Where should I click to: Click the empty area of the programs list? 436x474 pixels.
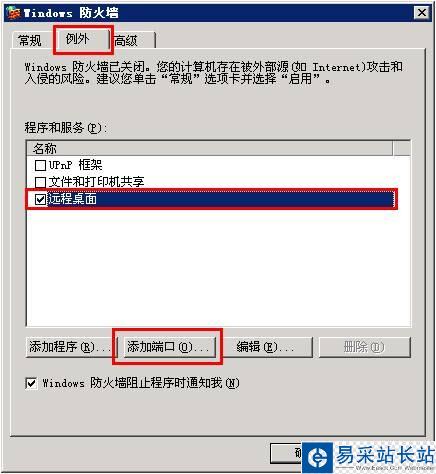pos(218,267)
